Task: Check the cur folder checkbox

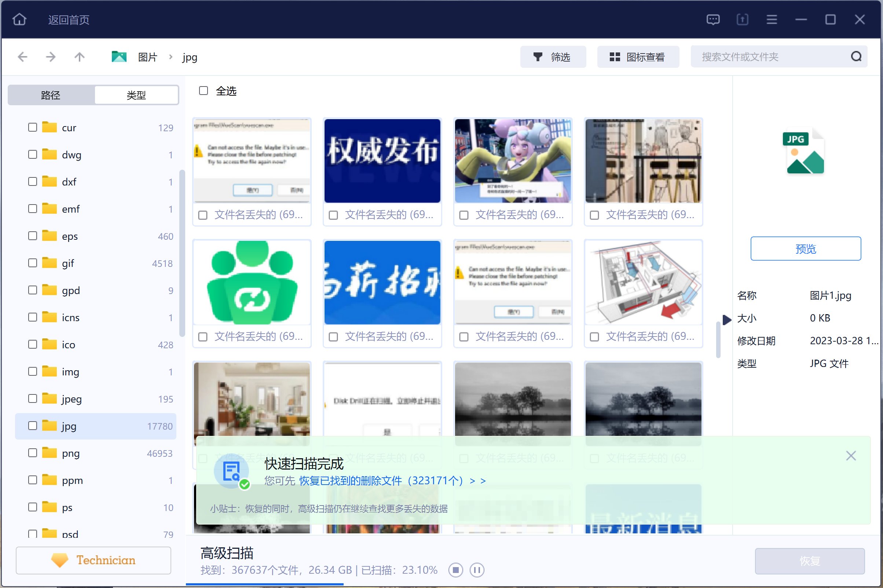Action: click(33, 128)
